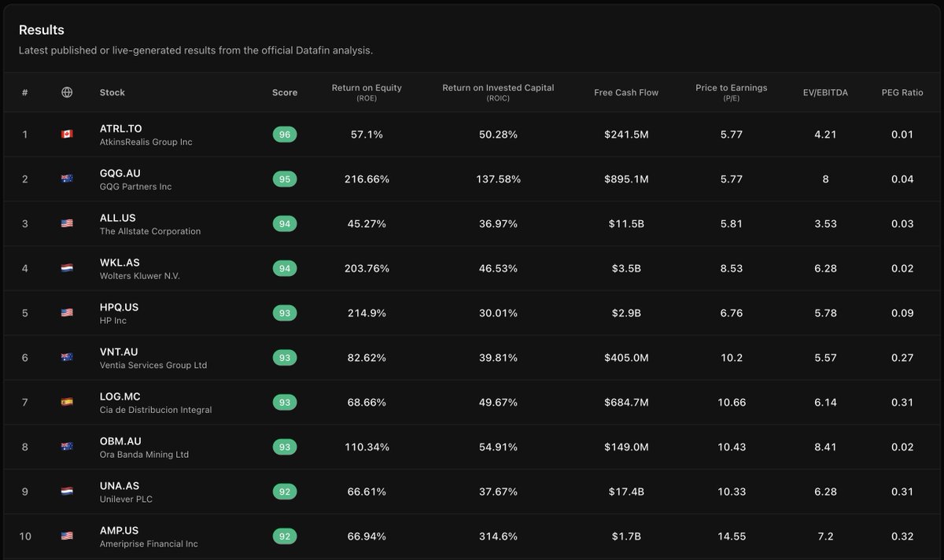The height and width of the screenshot is (560, 944).
Task: Open the WKL.AS stock ticker
Action: pyautogui.click(x=120, y=262)
